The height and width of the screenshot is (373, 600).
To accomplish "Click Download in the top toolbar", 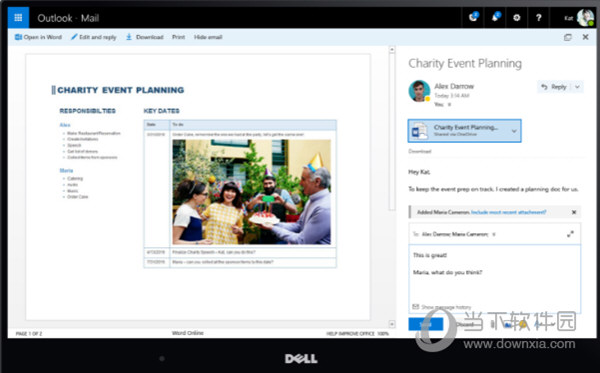I will [145, 37].
